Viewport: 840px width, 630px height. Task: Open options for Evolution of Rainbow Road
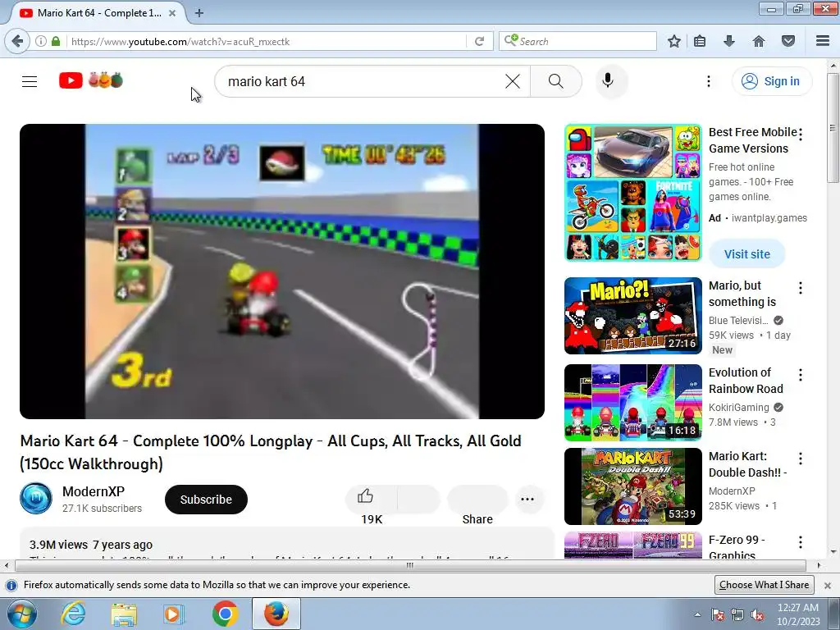[801, 375]
